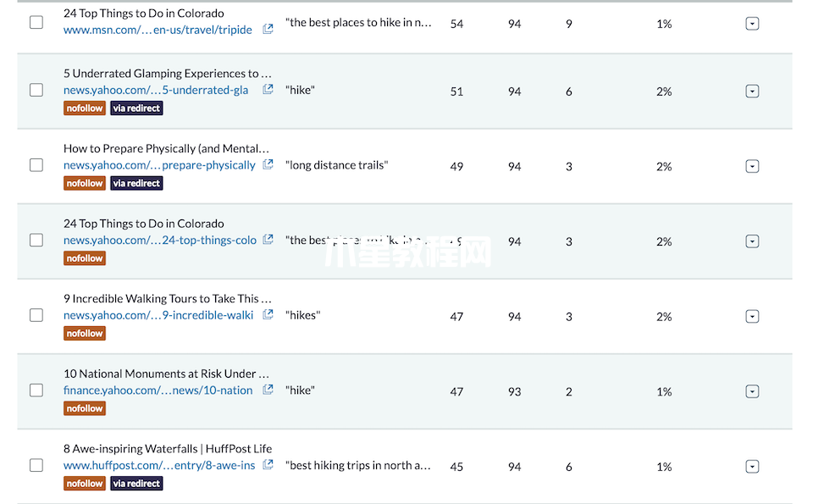The height and width of the screenshot is (504, 813).
Task: Open external link icon for finance.yahoo.com row
Action: pos(268,390)
